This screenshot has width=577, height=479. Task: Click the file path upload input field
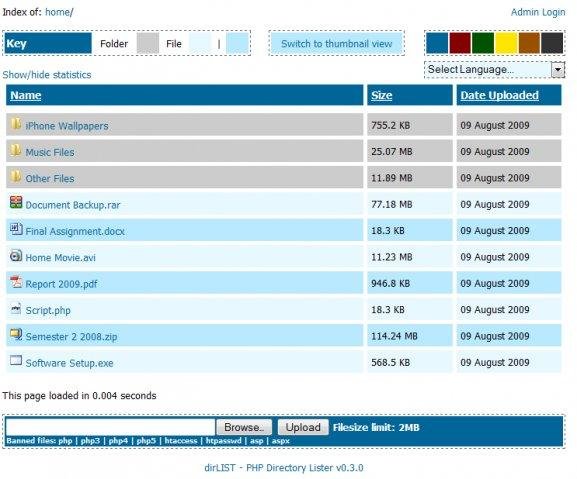coord(110,427)
